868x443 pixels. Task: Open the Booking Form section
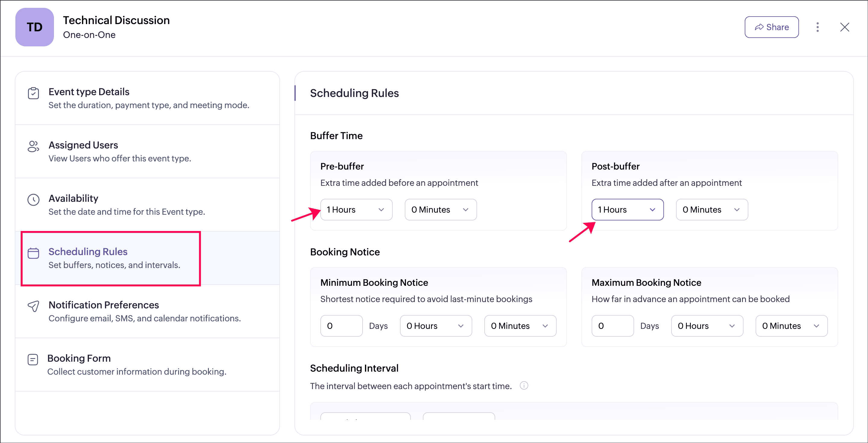click(x=147, y=365)
